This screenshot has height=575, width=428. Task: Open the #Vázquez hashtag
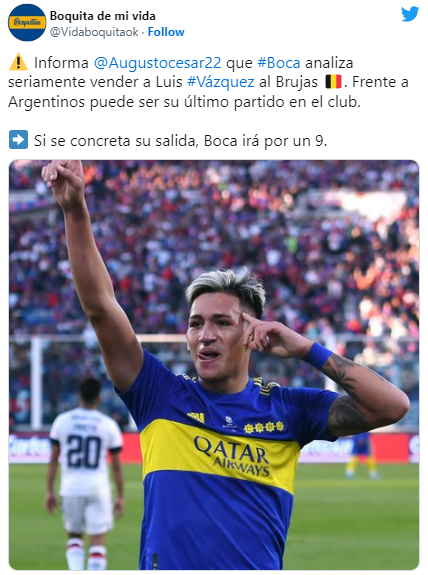tap(221, 82)
